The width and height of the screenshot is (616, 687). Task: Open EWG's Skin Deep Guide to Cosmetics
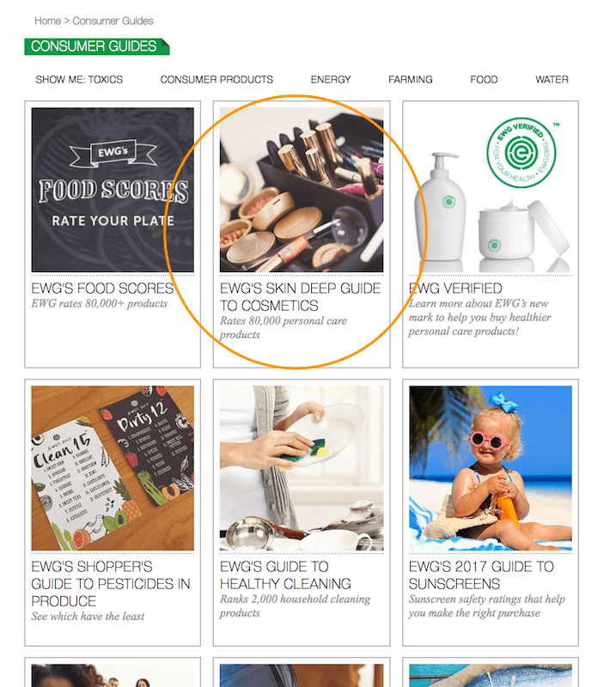(301, 296)
